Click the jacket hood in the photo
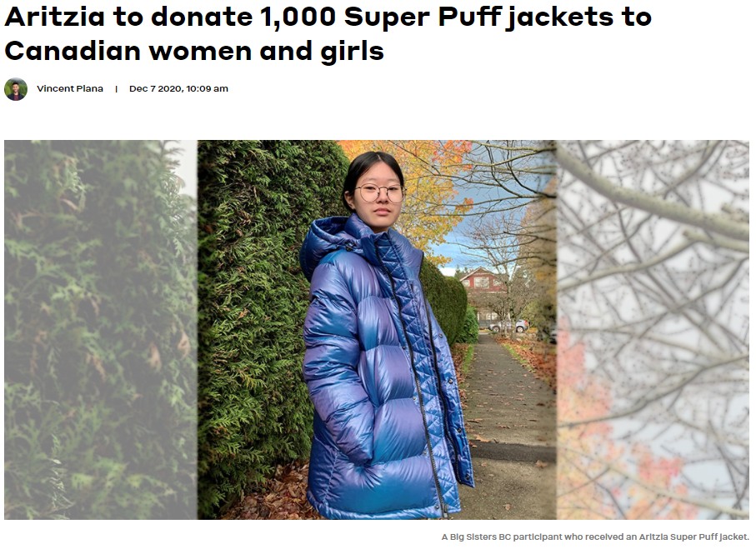This screenshot has height=549, width=756. click(327, 241)
